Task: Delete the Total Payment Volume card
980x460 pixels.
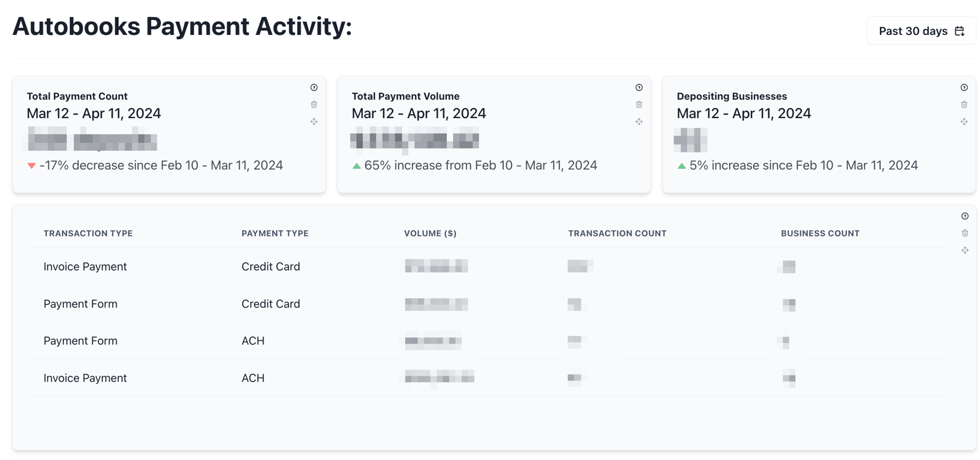Action: click(x=639, y=104)
